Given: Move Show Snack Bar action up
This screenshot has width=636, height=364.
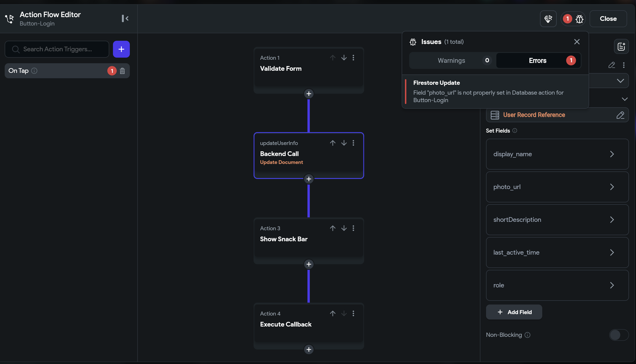Looking at the screenshot, I should (333, 228).
